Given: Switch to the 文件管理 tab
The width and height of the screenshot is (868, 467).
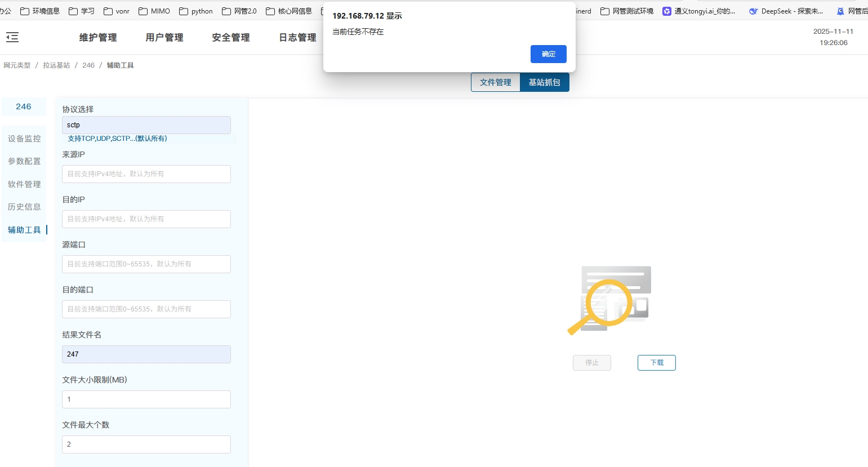Looking at the screenshot, I should [x=495, y=82].
